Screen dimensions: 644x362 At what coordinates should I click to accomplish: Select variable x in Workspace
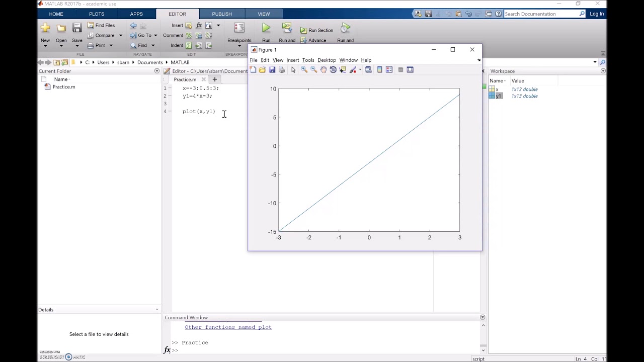coord(497,89)
